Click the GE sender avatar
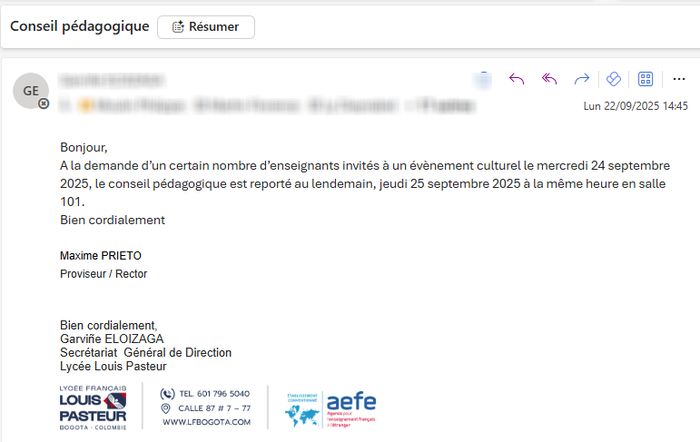This screenshot has width=700, height=442. tap(31, 90)
